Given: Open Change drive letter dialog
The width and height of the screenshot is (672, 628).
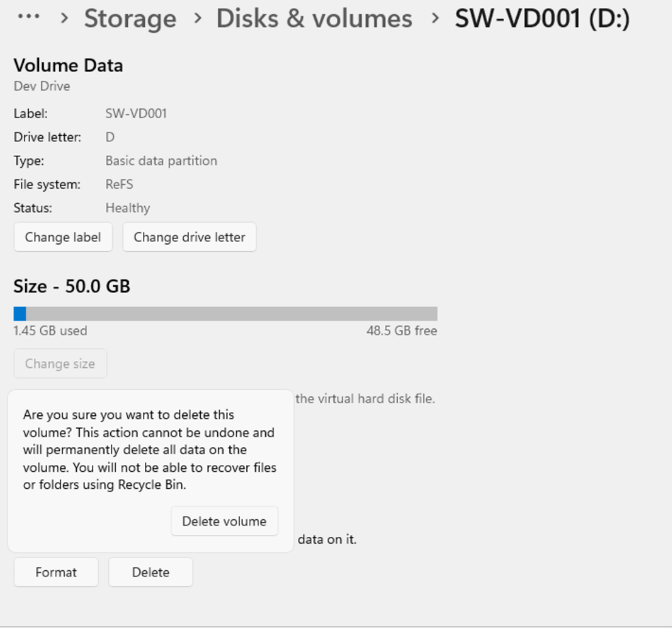Looking at the screenshot, I should point(189,237).
